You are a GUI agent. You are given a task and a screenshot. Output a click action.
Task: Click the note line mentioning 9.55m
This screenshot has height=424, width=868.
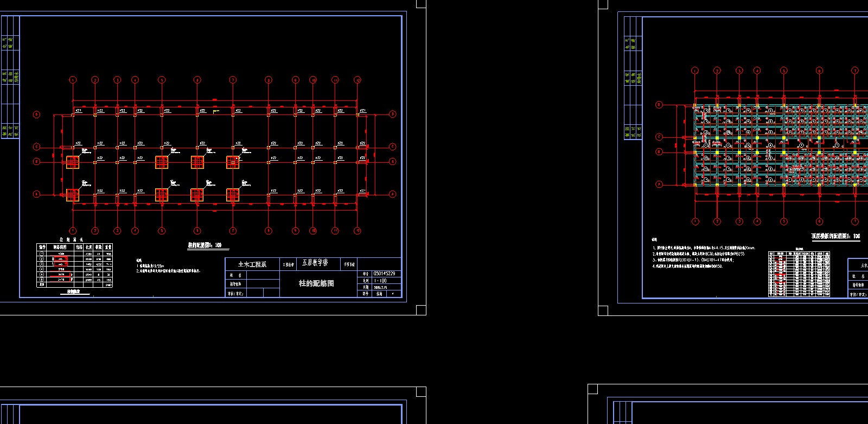(x=150, y=266)
